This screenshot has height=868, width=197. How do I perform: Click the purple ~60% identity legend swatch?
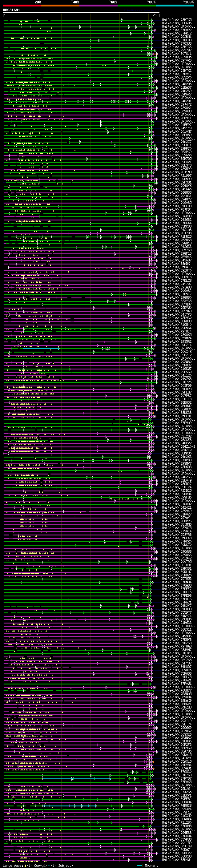[99, 6]
